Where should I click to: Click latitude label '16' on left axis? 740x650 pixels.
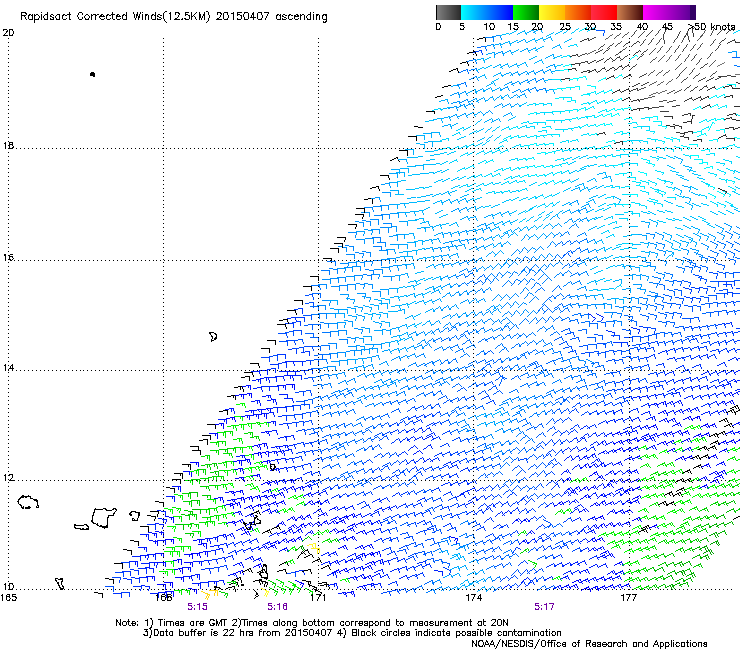(8, 257)
